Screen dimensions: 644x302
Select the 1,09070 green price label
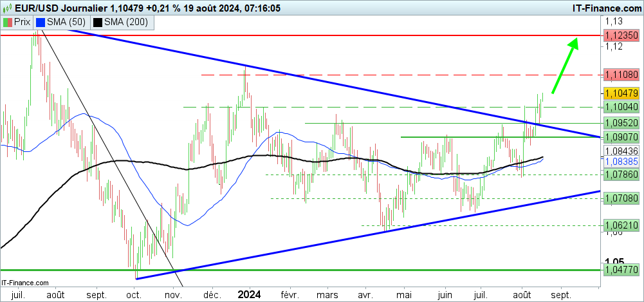click(x=621, y=137)
